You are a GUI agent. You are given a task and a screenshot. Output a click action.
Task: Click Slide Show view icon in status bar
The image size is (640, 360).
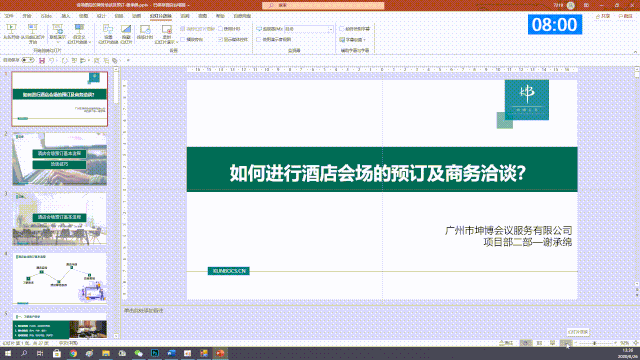(566, 343)
